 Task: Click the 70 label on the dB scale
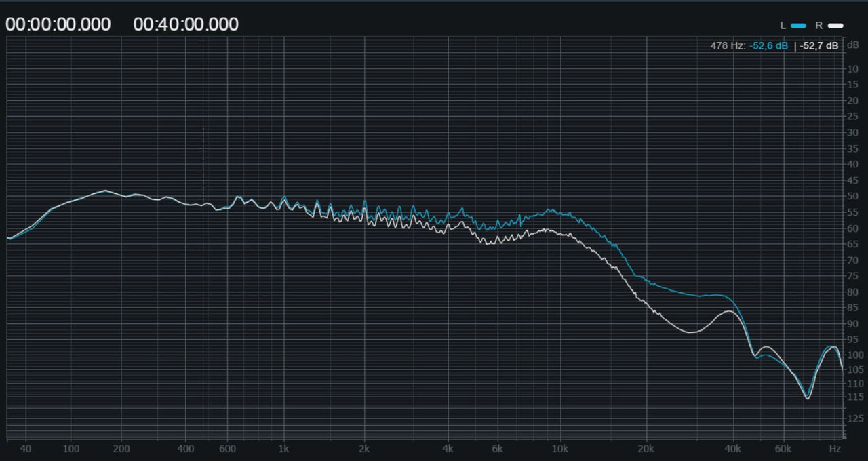[853, 260]
